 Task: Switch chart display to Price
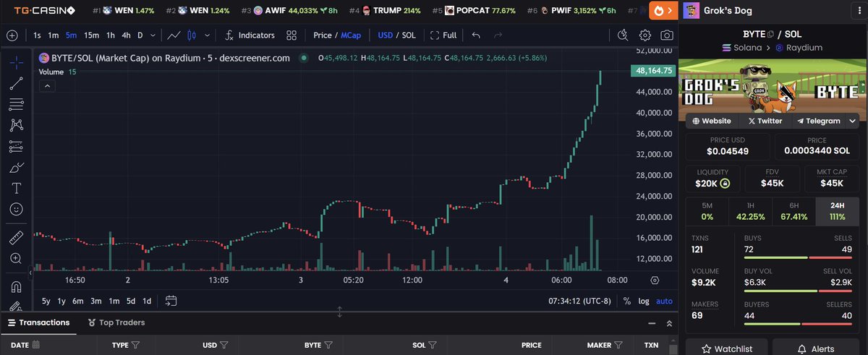coord(322,35)
